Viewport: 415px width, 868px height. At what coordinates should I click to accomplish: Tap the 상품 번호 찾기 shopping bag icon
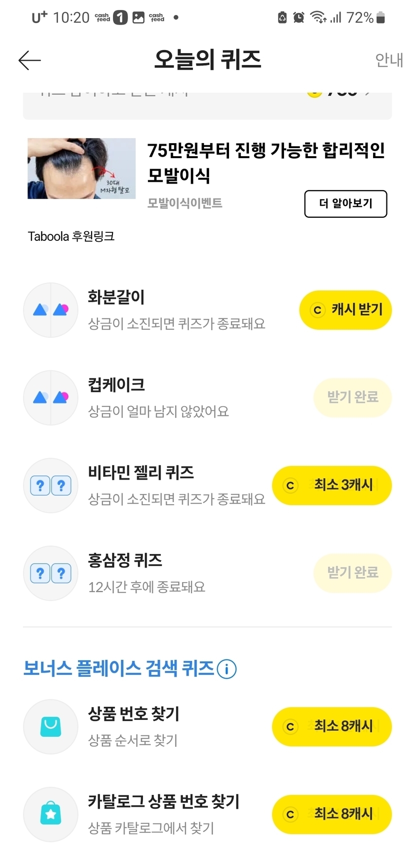pos(50,726)
